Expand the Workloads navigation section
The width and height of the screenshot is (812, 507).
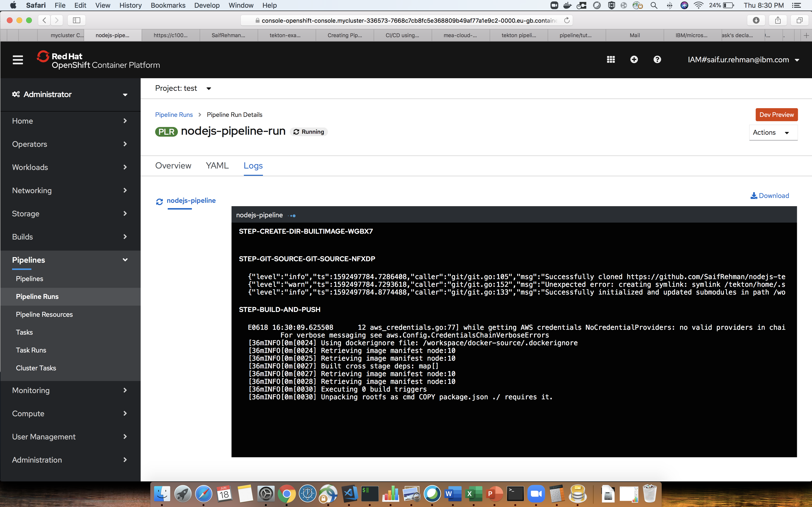click(70, 167)
